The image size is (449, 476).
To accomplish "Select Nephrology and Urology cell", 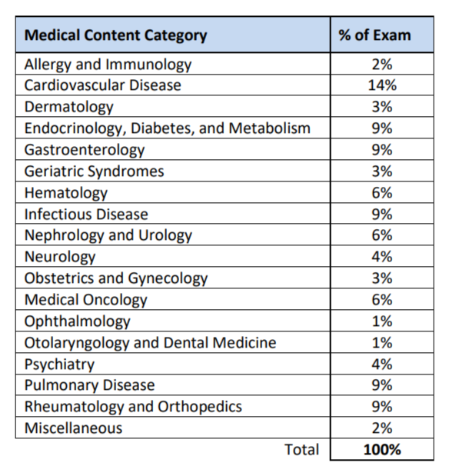I will click(173, 235).
